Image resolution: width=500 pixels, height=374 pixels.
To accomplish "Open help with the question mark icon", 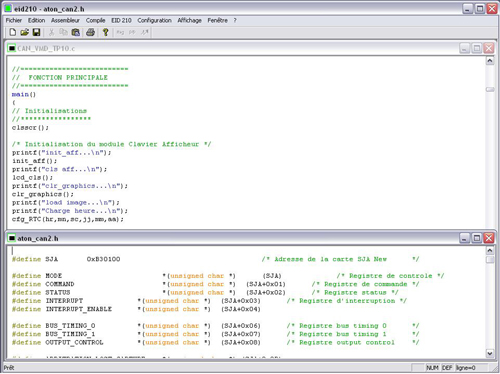I will [x=105, y=32].
